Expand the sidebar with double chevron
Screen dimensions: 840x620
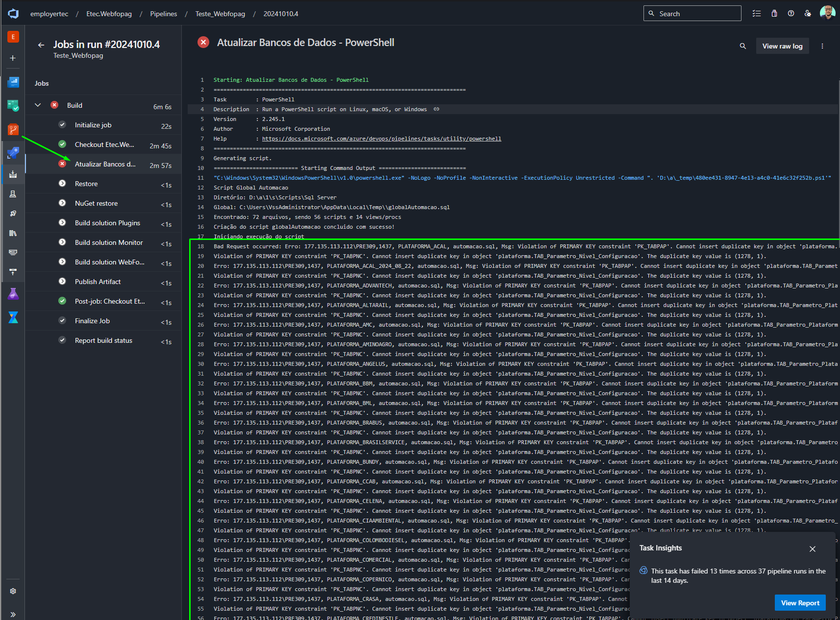[x=13, y=614]
